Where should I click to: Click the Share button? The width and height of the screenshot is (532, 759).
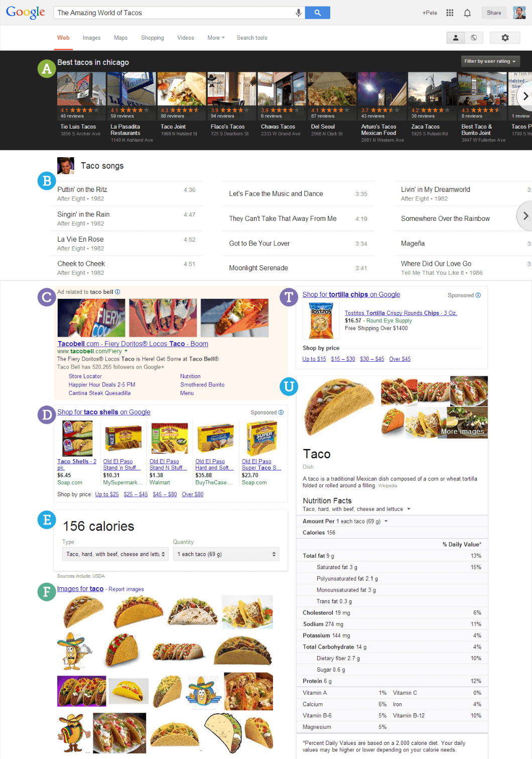(494, 13)
